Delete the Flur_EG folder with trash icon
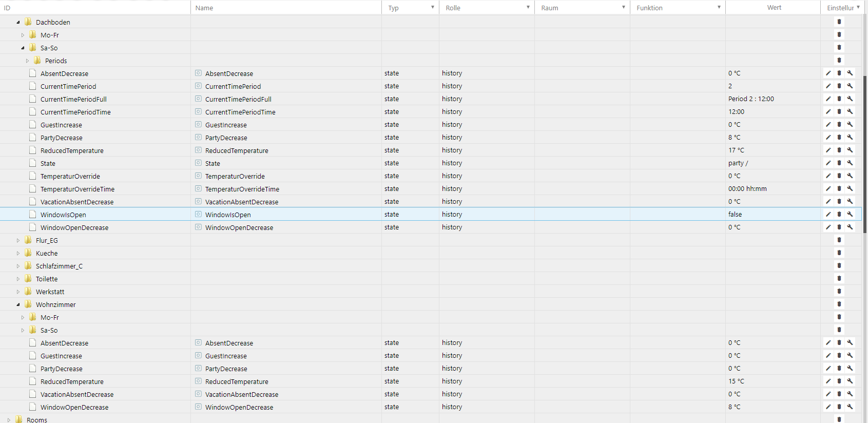 [x=839, y=240]
